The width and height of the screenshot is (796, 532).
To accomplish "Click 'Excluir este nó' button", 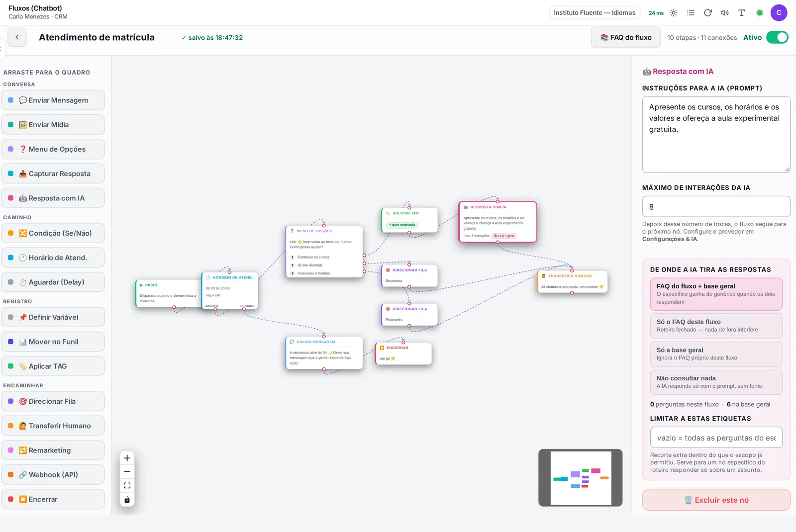I will [716, 500].
